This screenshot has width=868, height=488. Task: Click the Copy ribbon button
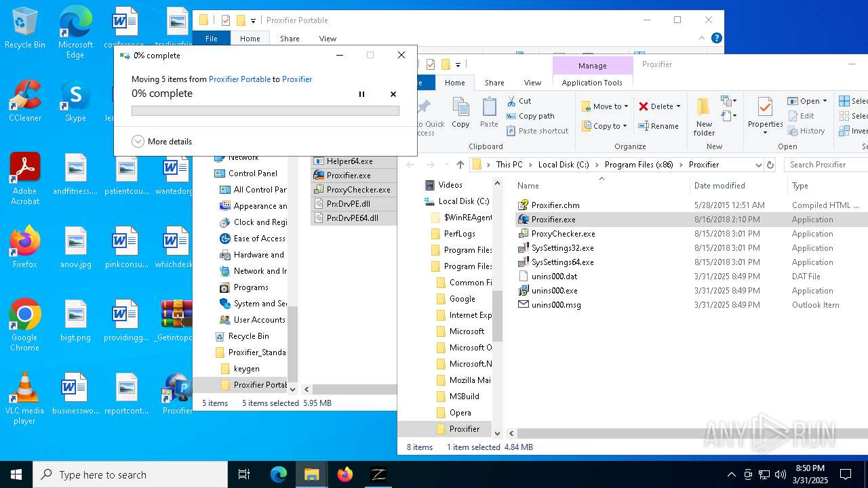(460, 113)
